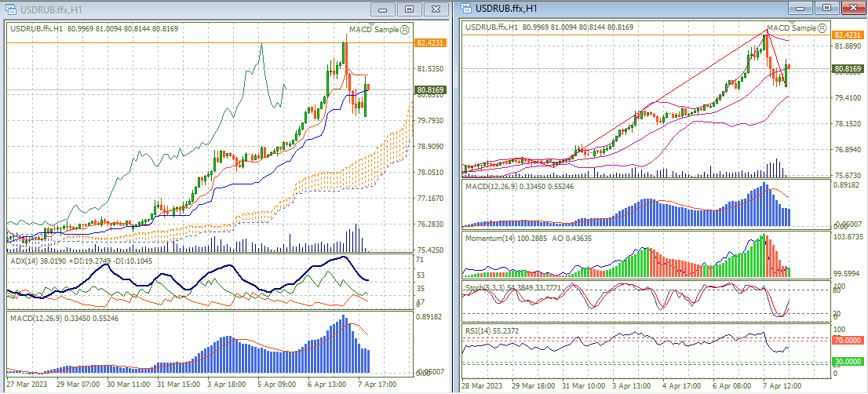
Task: Click the orange 82.4231 price label in left chart
Action: 430,43
